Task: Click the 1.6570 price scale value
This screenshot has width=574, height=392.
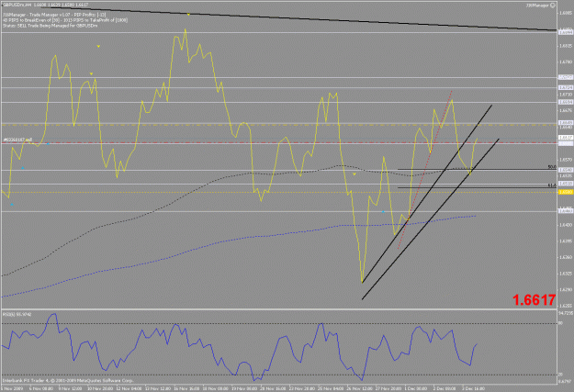Action: click(566, 160)
